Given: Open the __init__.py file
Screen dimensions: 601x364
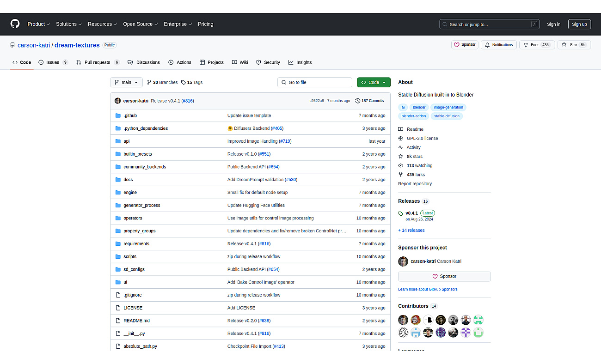Looking at the screenshot, I should pyautogui.click(x=134, y=334).
